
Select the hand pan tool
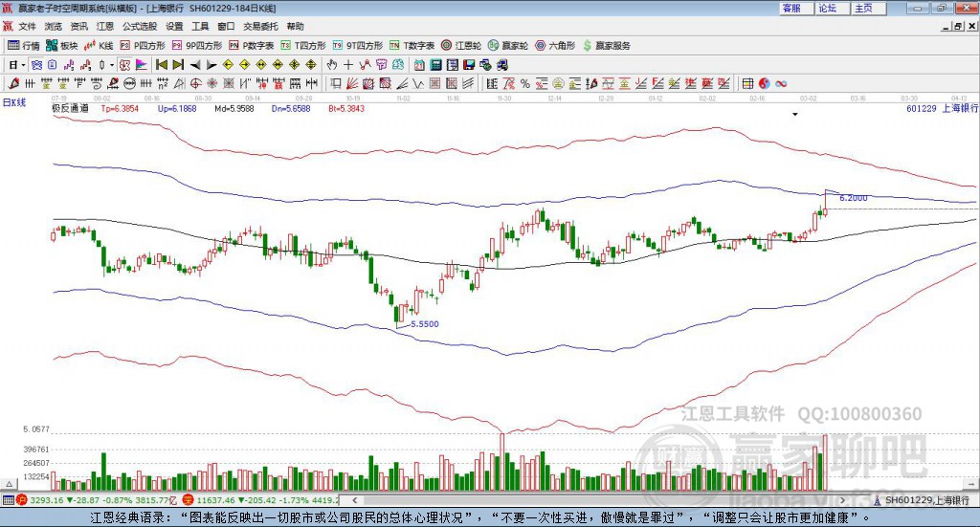click(332, 65)
